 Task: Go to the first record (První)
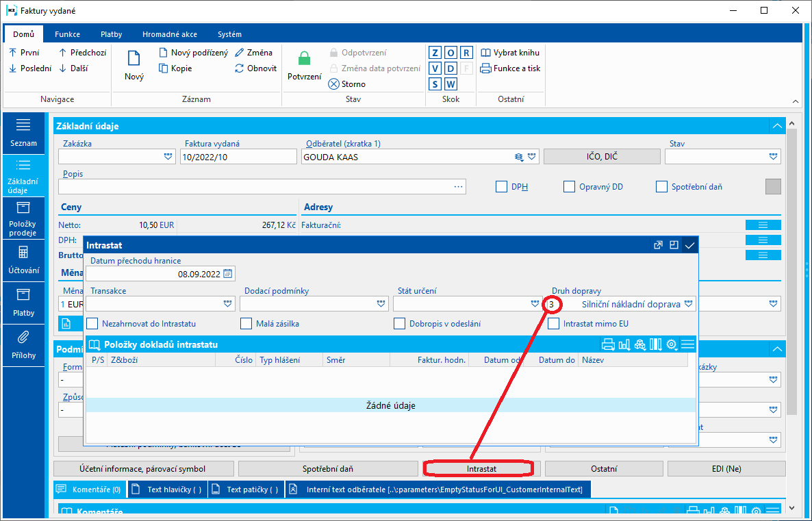tap(25, 52)
